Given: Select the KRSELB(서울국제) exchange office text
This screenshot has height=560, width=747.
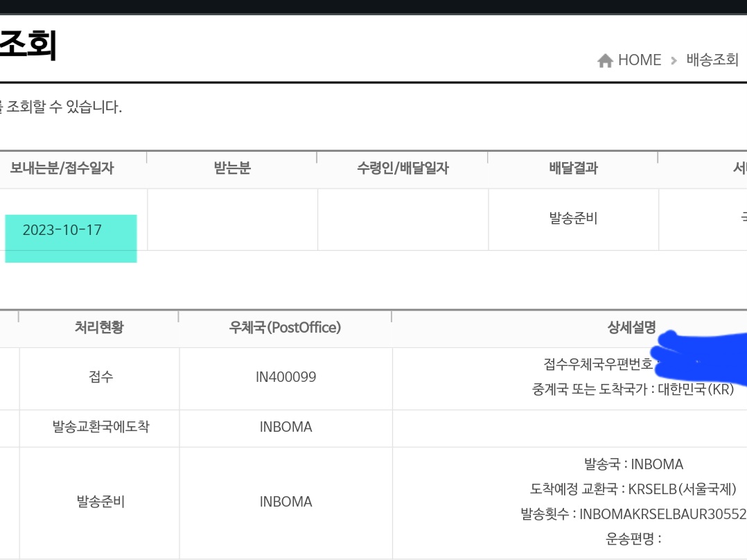Looking at the screenshot, I should 682,489.
